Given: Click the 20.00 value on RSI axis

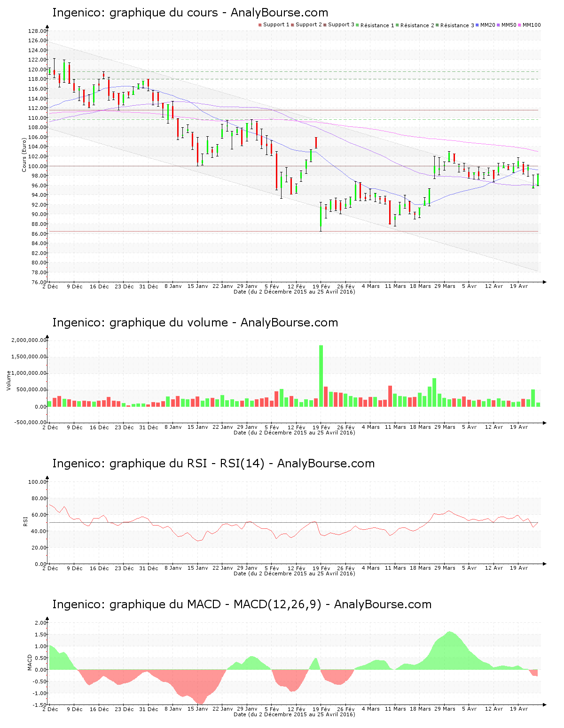Looking at the screenshot, I should 39,548.
